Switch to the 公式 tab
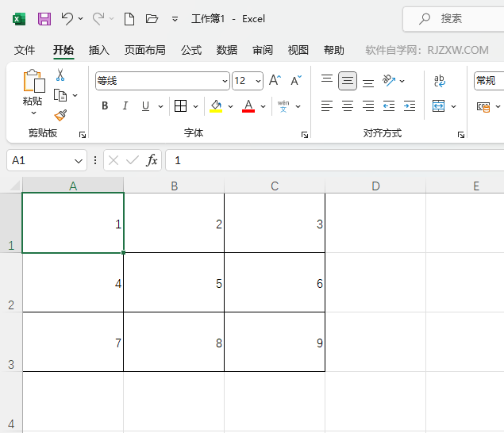Viewport: 504px width, 433px height. [x=191, y=50]
